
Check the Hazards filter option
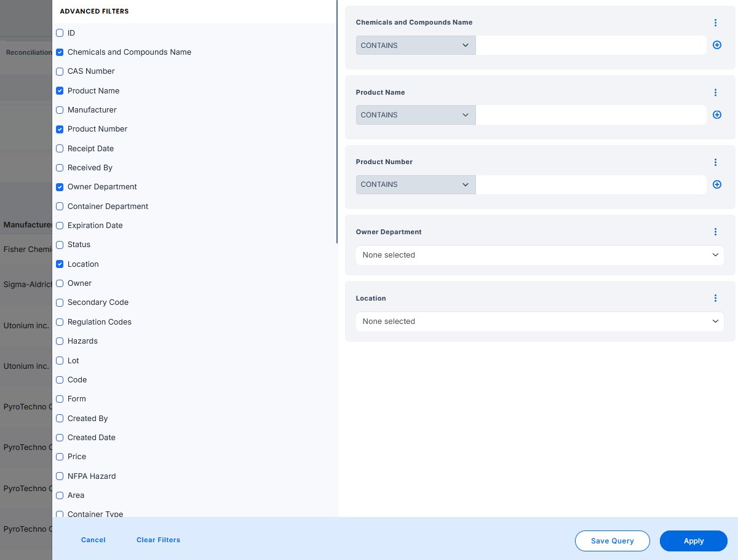60,341
